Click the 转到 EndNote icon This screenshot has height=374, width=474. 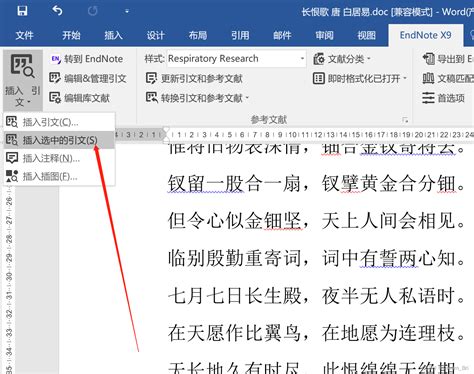(56, 59)
